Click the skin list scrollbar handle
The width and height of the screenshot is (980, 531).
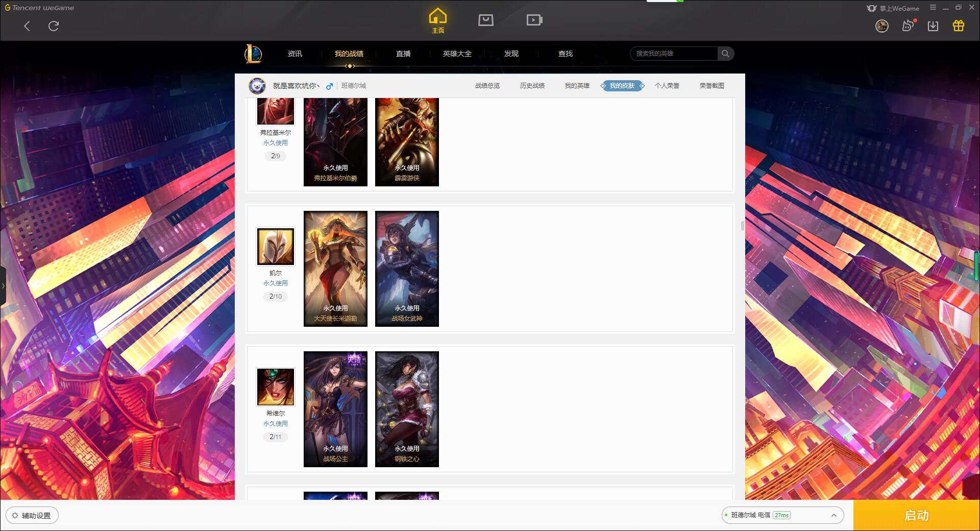pos(742,226)
